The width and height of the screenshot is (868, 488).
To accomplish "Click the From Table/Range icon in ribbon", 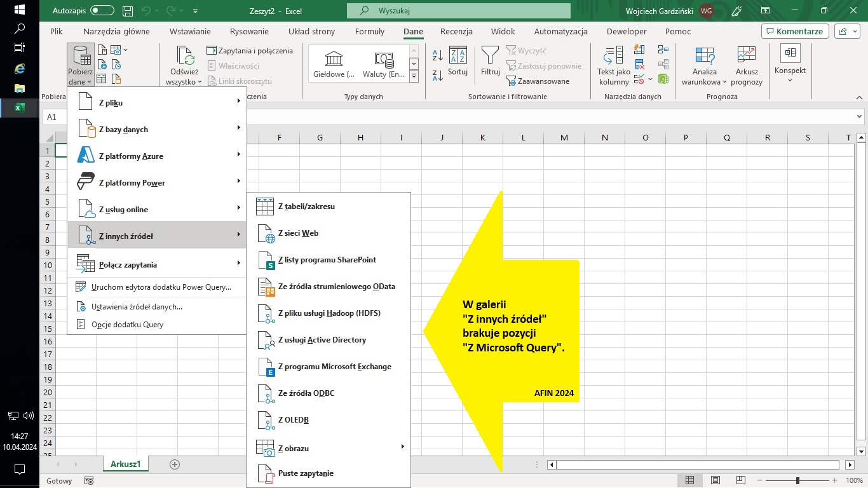I will [x=102, y=79].
